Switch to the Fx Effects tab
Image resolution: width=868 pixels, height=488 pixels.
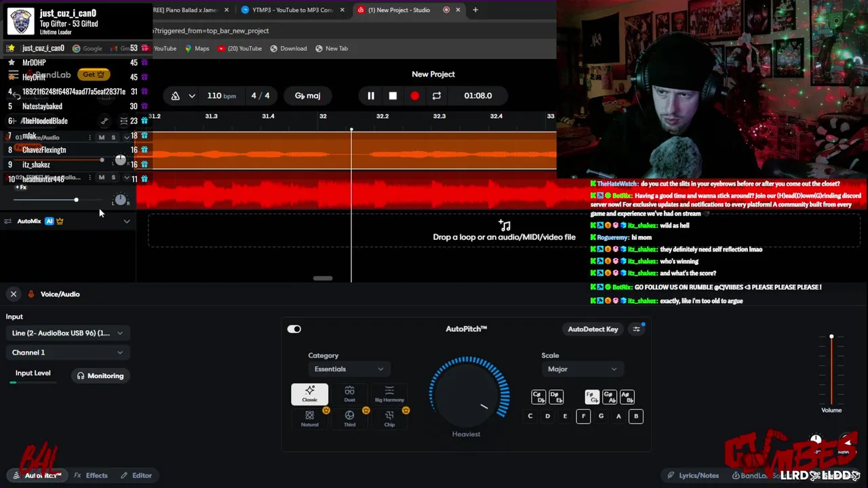point(91,475)
